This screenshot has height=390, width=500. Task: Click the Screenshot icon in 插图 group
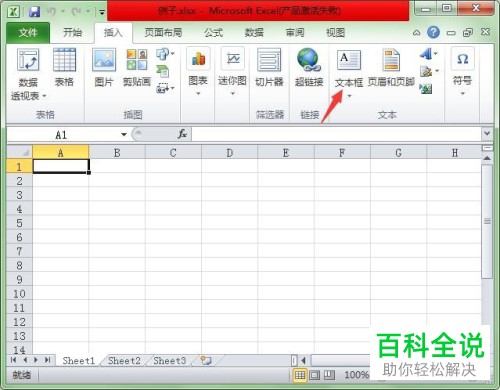pos(162,88)
